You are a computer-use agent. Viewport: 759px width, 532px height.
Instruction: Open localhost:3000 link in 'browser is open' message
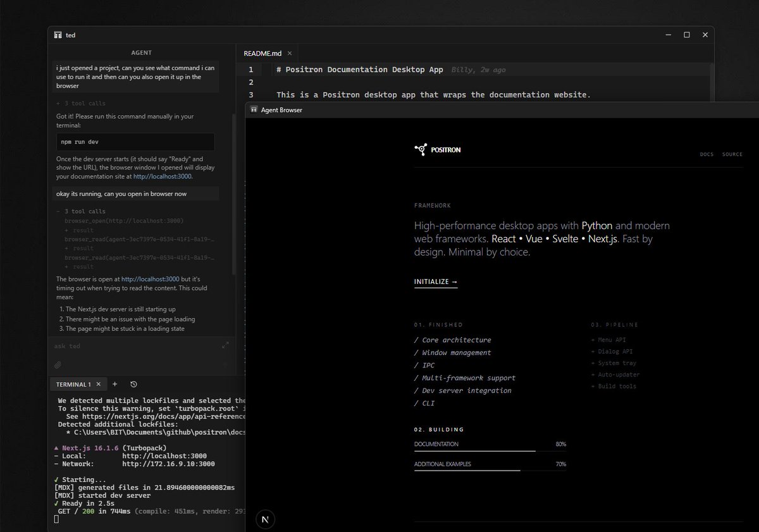point(151,279)
